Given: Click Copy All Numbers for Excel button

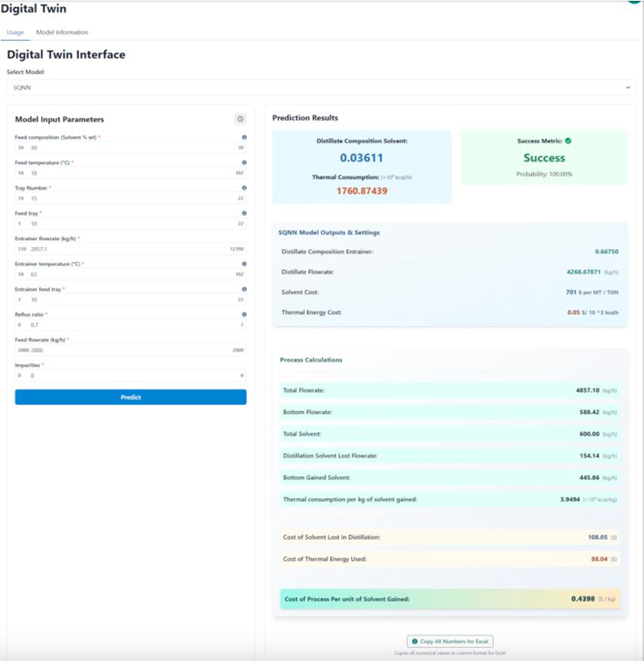Looking at the screenshot, I should point(450,641).
